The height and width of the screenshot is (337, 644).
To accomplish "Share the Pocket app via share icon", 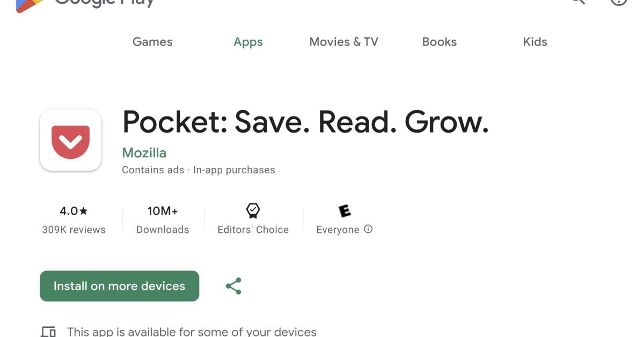I will click(x=233, y=286).
